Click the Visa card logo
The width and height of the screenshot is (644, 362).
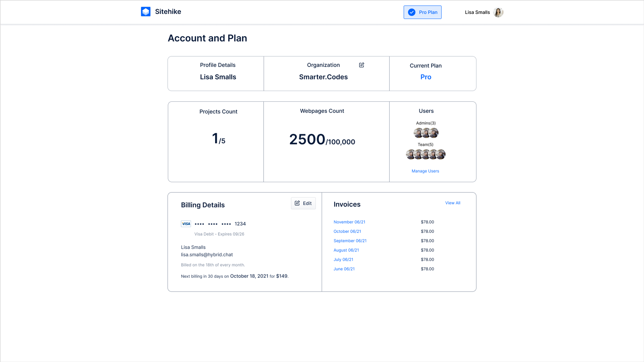point(186,224)
